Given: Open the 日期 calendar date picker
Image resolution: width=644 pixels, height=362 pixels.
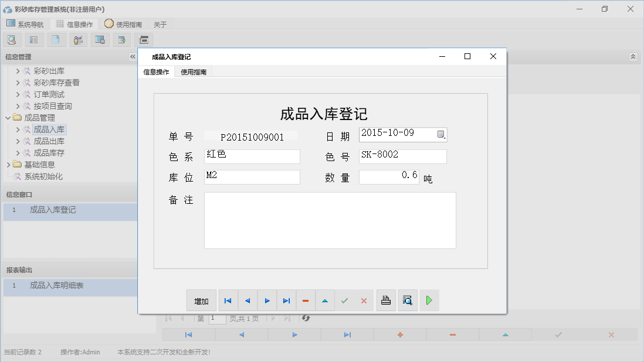Looking at the screenshot, I should pos(442,135).
